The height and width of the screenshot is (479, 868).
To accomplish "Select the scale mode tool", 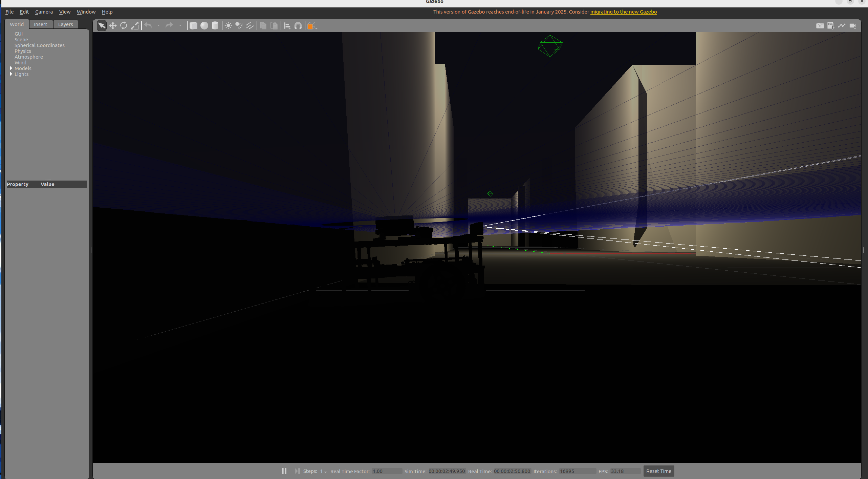I will (x=134, y=26).
